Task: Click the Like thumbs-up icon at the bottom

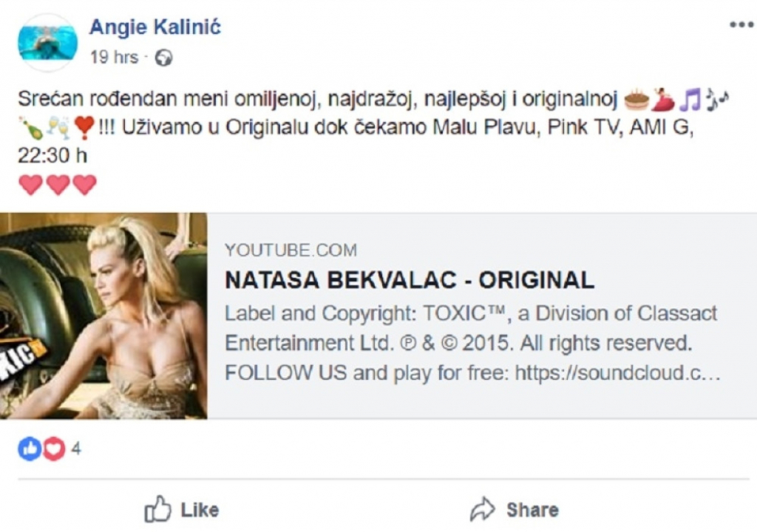Action: [x=157, y=509]
